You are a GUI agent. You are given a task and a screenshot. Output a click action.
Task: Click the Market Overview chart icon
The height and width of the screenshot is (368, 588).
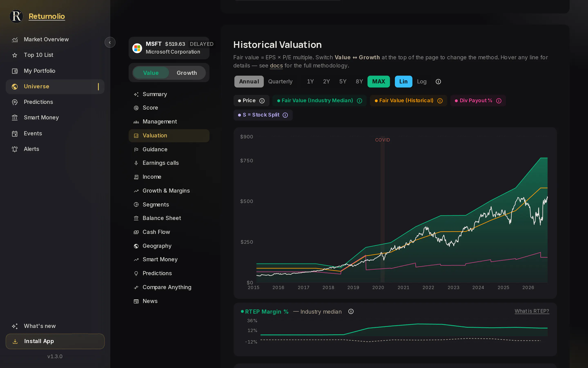coord(15,40)
